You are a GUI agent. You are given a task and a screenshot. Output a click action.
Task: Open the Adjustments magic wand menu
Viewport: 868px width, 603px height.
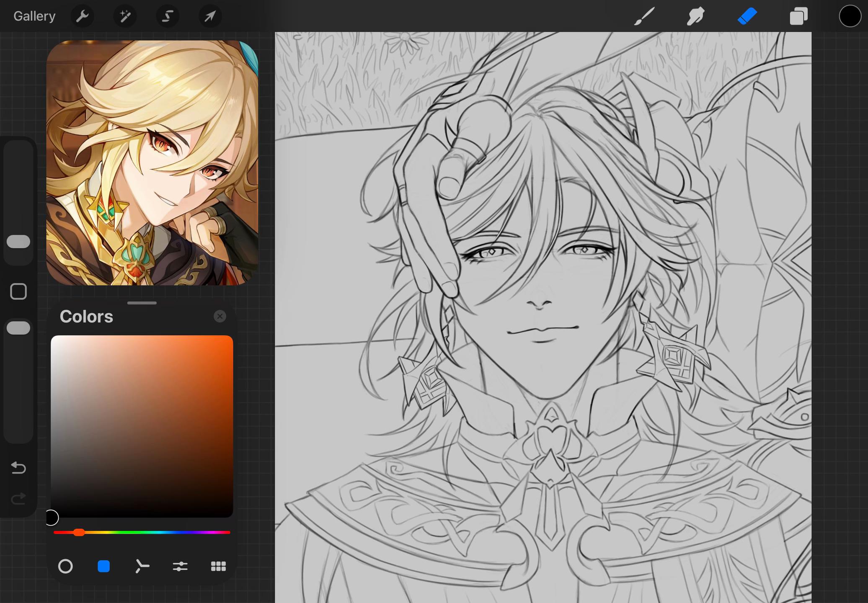(125, 16)
